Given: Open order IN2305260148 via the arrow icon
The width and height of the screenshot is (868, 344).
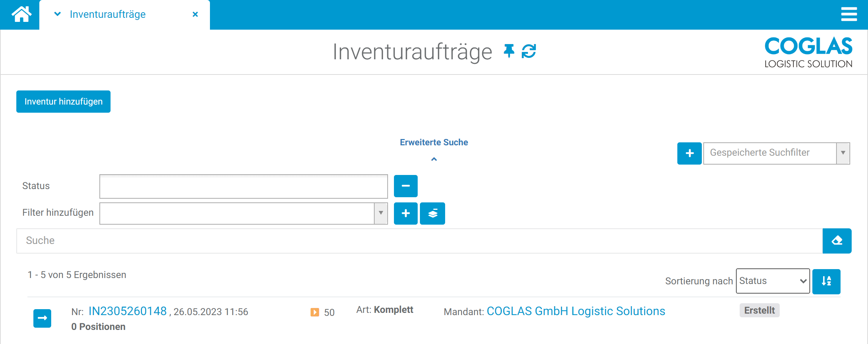Looking at the screenshot, I should [x=42, y=318].
